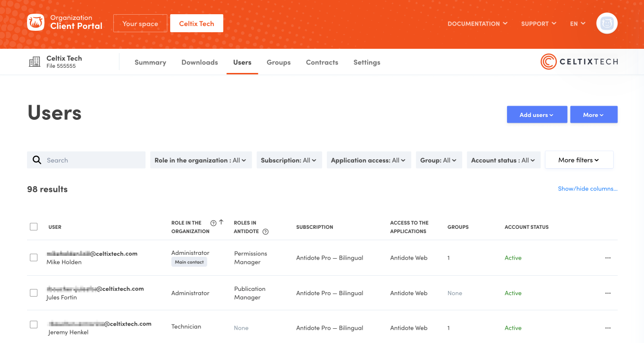Open the three-dot menu for Jules Fortin

pyautogui.click(x=608, y=293)
